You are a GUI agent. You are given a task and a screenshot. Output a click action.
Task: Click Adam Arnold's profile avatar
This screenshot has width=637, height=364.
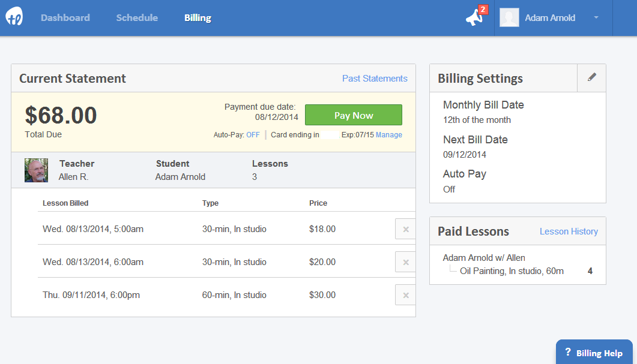click(509, 17)
